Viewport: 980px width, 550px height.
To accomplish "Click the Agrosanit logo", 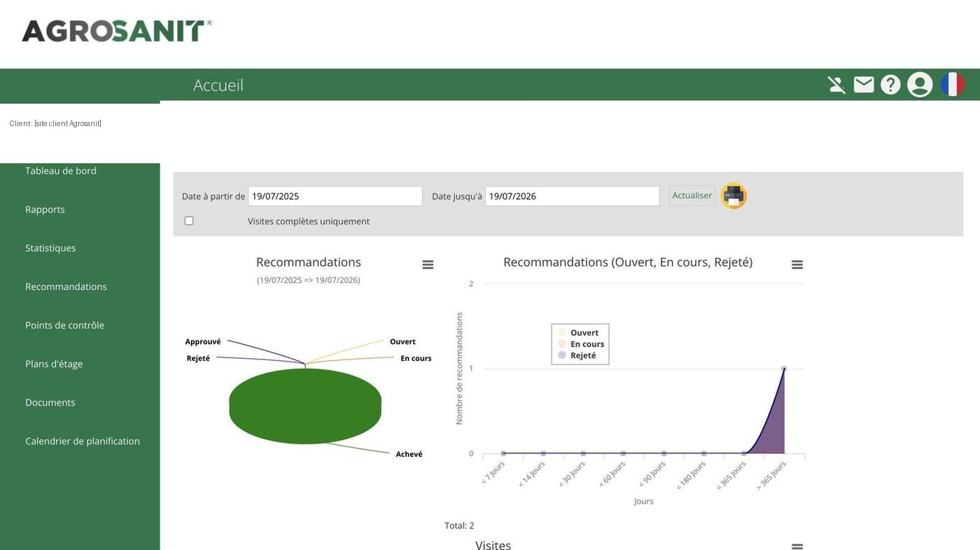I will pos(117,31).
